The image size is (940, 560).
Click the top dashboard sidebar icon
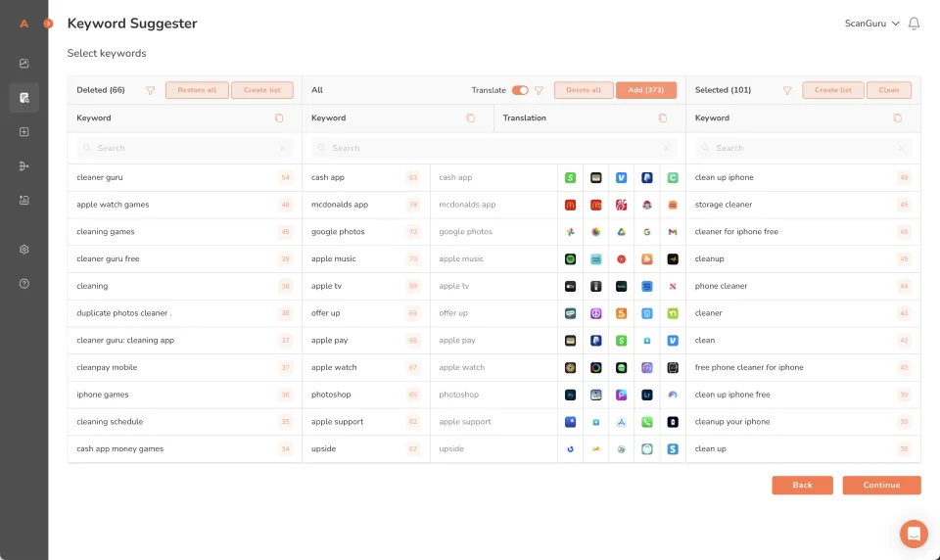(23, 63)
